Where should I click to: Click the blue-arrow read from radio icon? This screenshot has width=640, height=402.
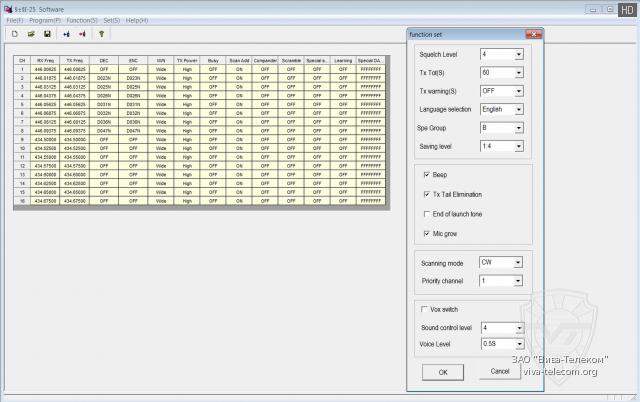(x=66, y=34)
